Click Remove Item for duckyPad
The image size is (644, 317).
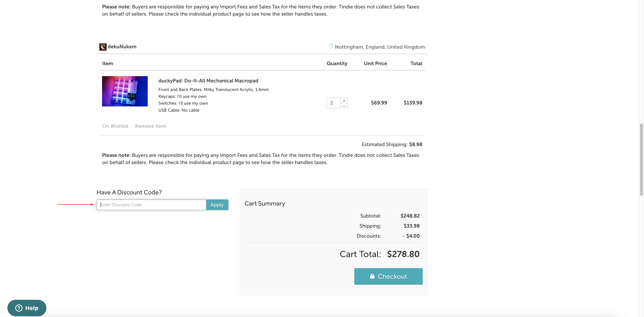pyautogui.click(x=151, y=126)
